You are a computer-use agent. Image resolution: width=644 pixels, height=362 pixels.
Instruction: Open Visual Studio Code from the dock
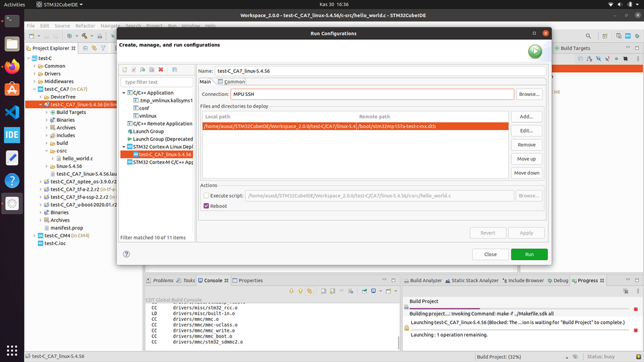[12, 112]
